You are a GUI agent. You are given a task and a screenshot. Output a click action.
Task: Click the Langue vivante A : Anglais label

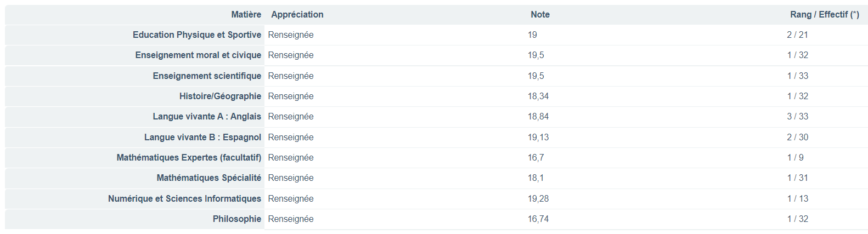(207, 117)
